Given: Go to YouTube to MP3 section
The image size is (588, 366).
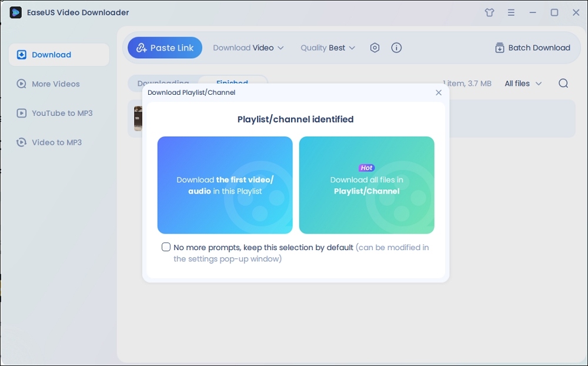Looking at the screenshot, I should click(x=55, y=113).
